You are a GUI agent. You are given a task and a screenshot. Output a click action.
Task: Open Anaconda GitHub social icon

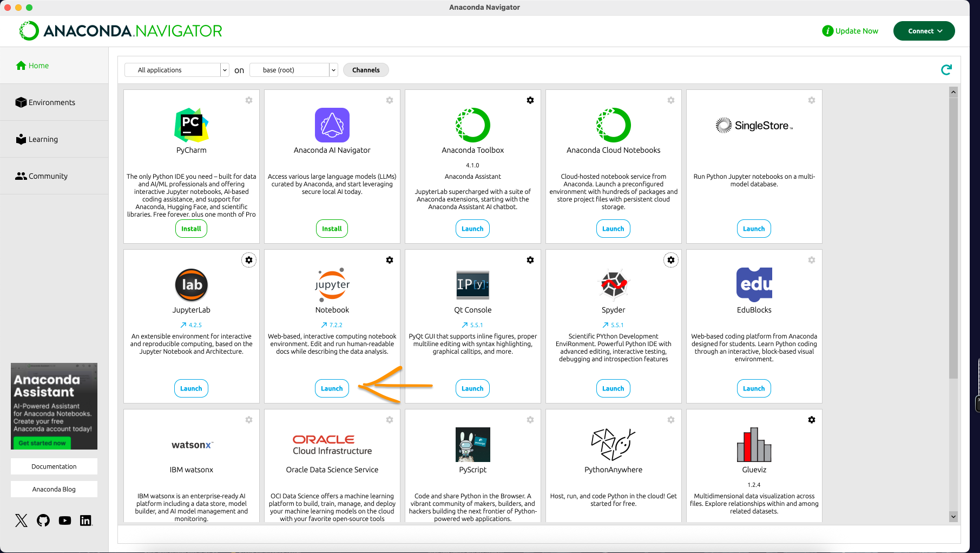click(x=43, y=521)
